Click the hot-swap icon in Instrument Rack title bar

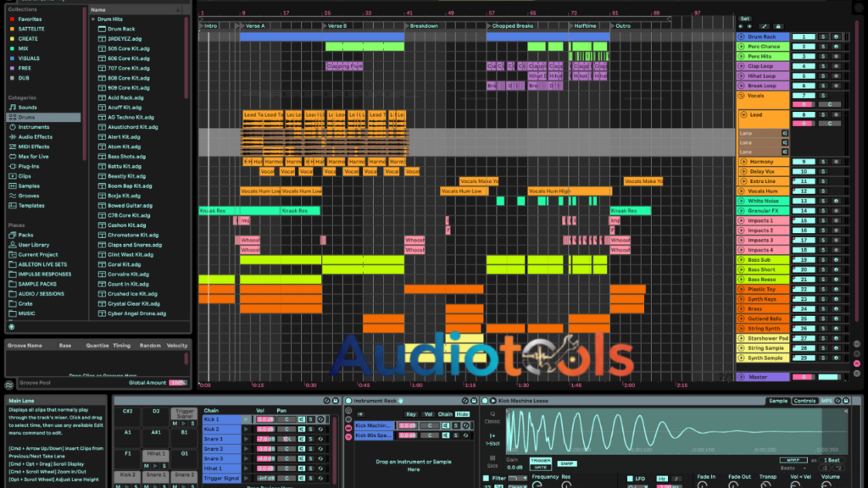point(465,401)
